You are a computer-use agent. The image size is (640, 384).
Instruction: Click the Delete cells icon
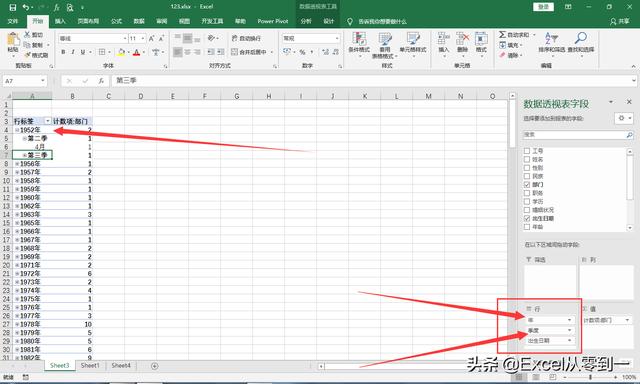[x=462, y=39]
